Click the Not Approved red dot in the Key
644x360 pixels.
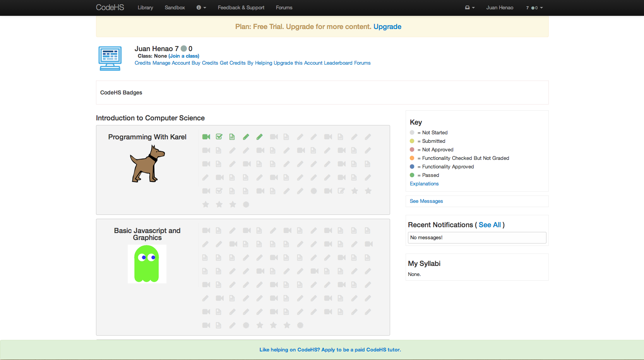click(x=412, y=149)
